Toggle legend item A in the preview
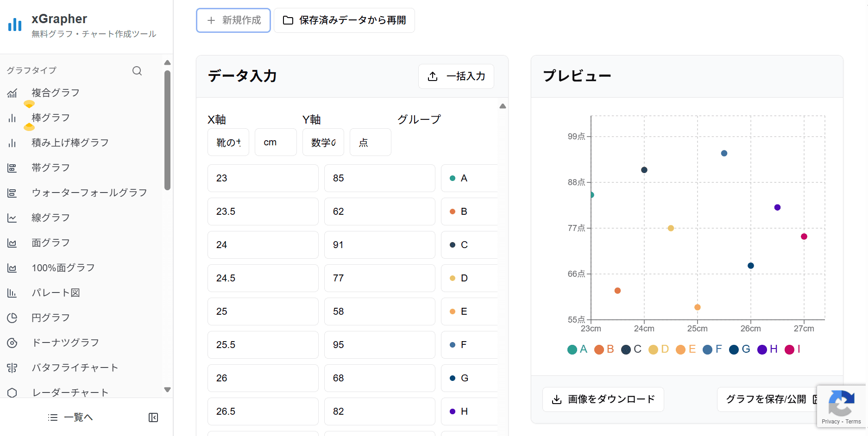Image resolution: width=868 pixels, height=436 pixels. [577, 349]
